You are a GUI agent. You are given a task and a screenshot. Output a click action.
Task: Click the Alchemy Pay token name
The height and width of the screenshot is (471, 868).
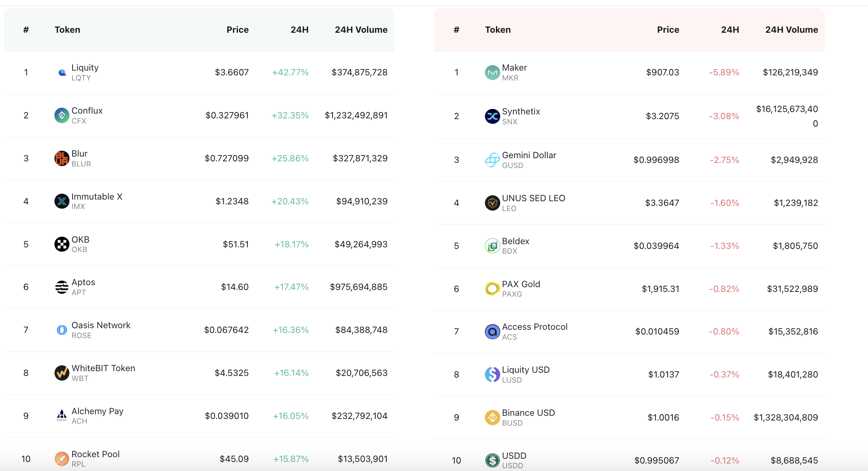(97, 411)
